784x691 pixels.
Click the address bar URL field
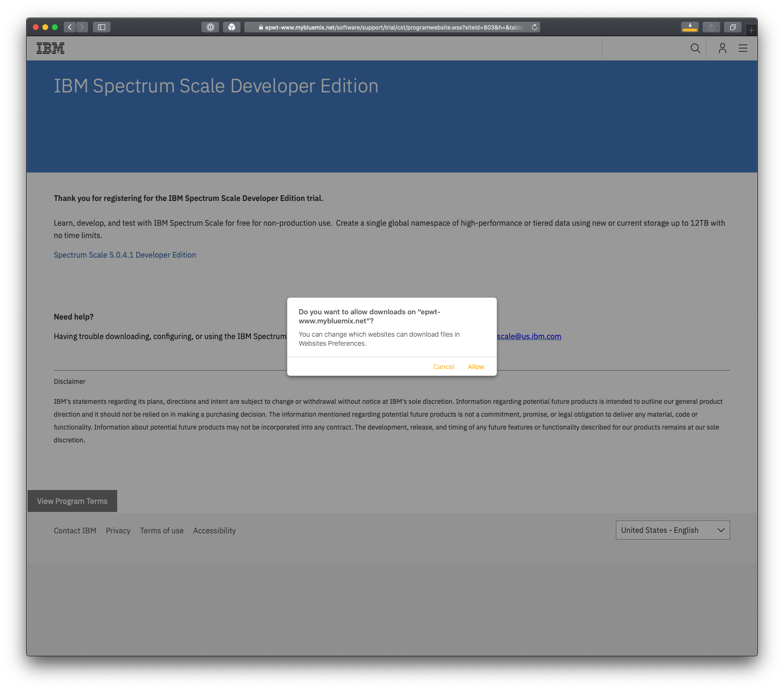pos(392,27)
